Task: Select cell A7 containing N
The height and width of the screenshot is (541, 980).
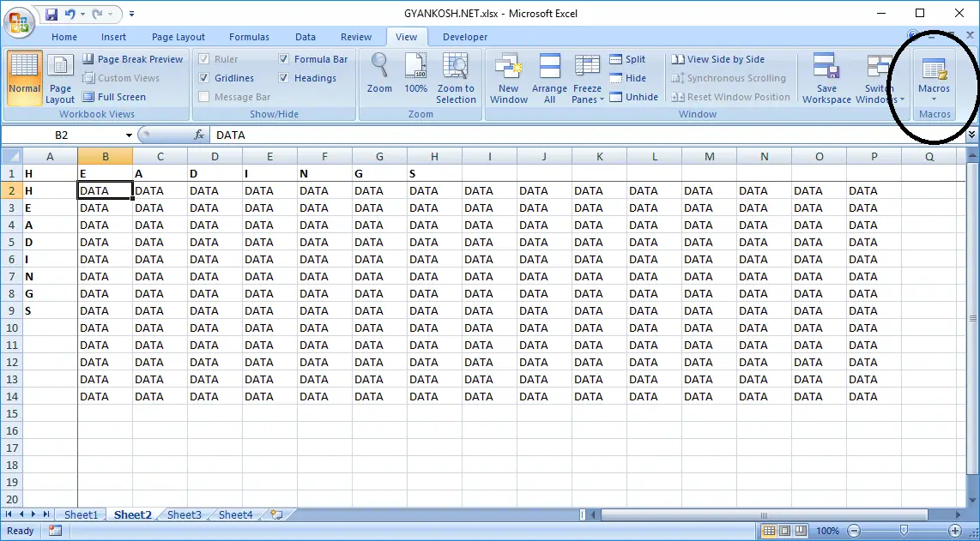Action: point(50,277)
